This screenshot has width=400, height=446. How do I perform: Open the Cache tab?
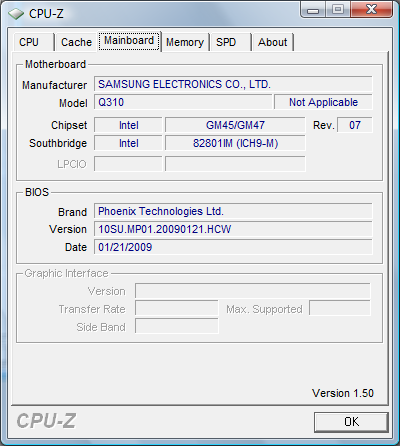coord(76,43)
